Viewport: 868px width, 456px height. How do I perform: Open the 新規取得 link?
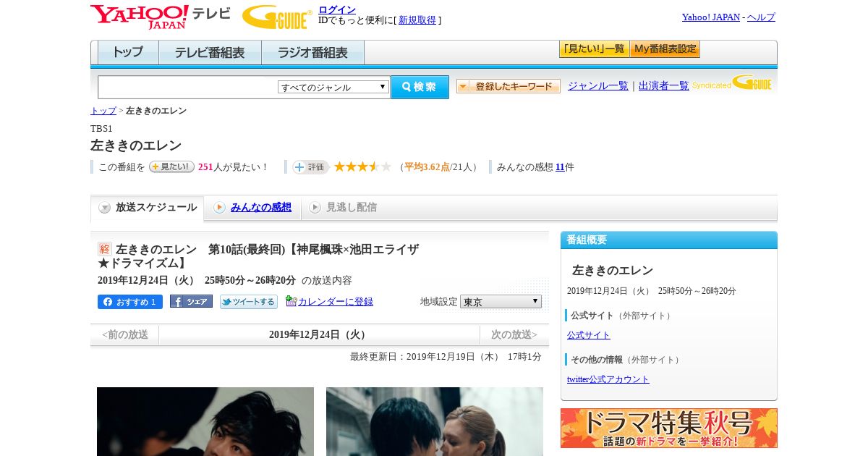click(x=417, y=20)
